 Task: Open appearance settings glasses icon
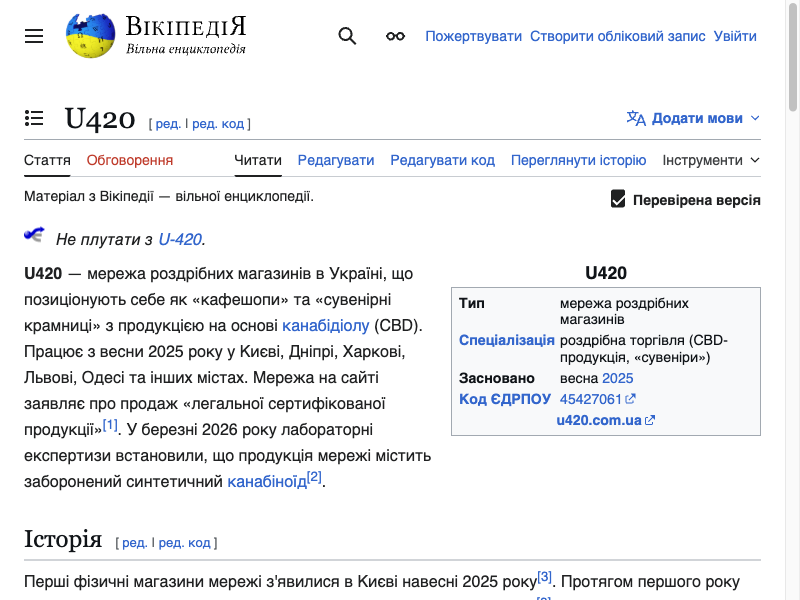pyautogui.click(x=395, y=36)
